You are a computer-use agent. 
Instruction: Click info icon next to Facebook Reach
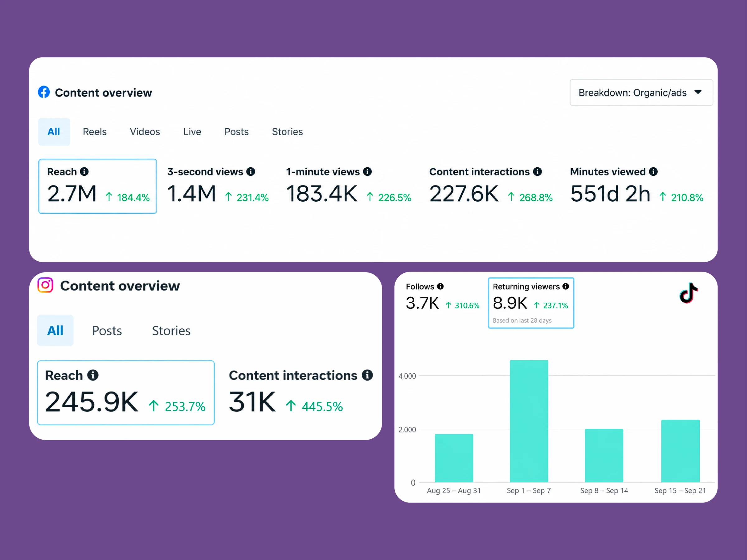(84, 171)
